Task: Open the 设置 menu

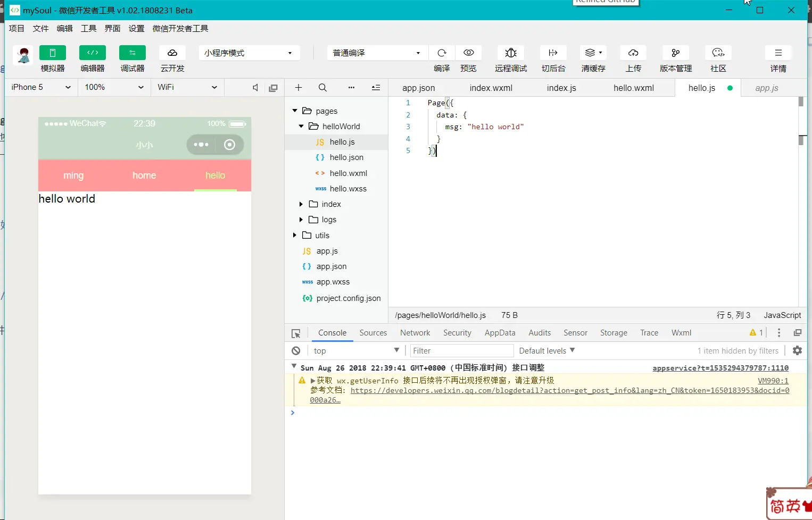Action: (136, 29)
